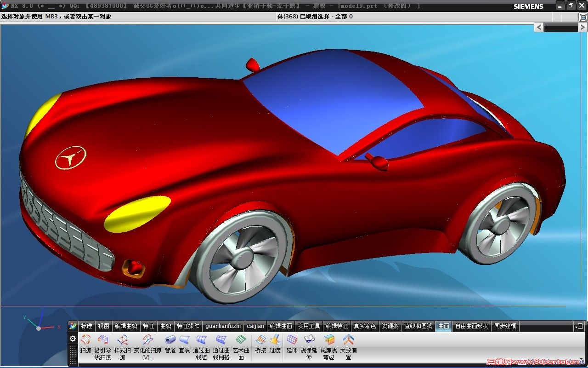Open the 标准 tab
The width and height of the screenshot is (588, 368).
coord(87,326)
